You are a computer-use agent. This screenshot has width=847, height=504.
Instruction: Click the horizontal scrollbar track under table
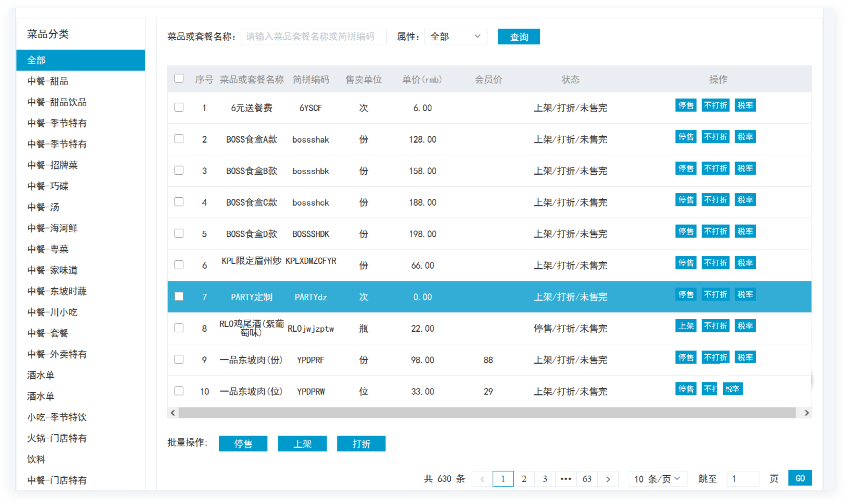(x=487, y=413)
